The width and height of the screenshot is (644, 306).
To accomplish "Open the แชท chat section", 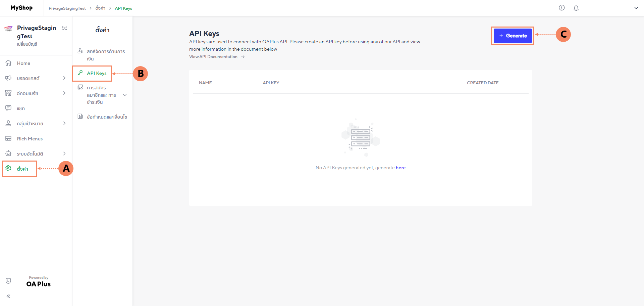I will click(x=21, y=108).
